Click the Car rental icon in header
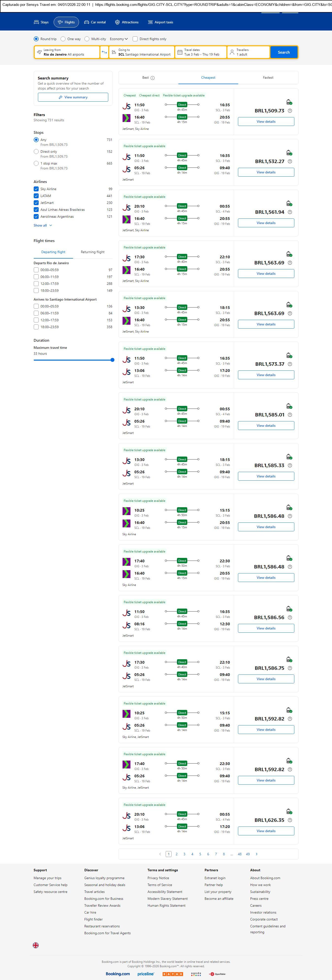The image size is (332, 980). (87, 22)
